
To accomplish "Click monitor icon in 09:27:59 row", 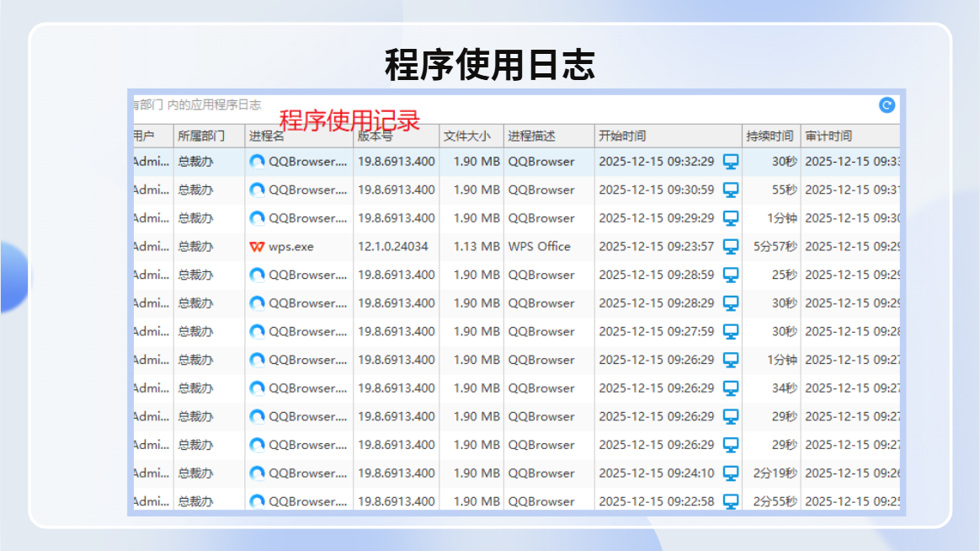I will [731, 331].
